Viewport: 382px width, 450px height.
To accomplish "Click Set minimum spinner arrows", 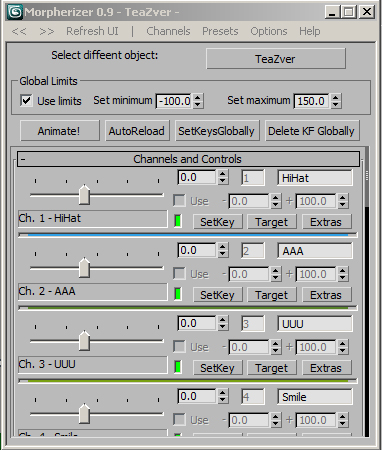I will coord(198,101).
